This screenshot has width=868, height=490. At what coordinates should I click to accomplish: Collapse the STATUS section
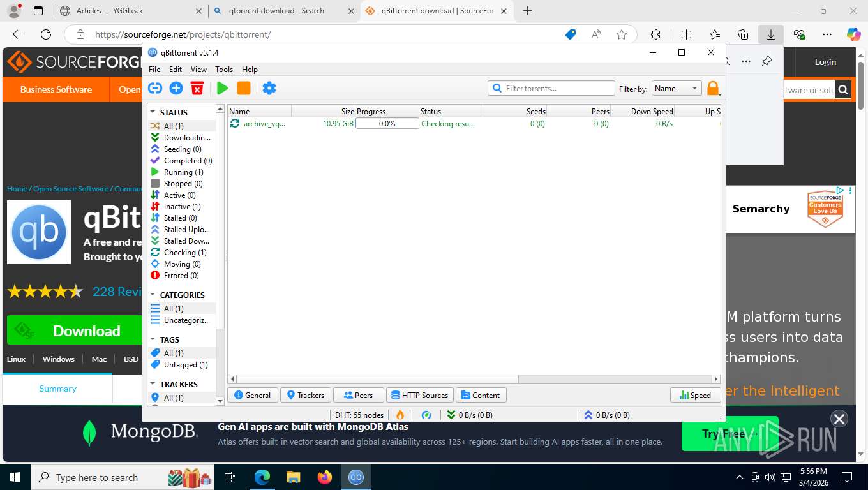(153, 112)
